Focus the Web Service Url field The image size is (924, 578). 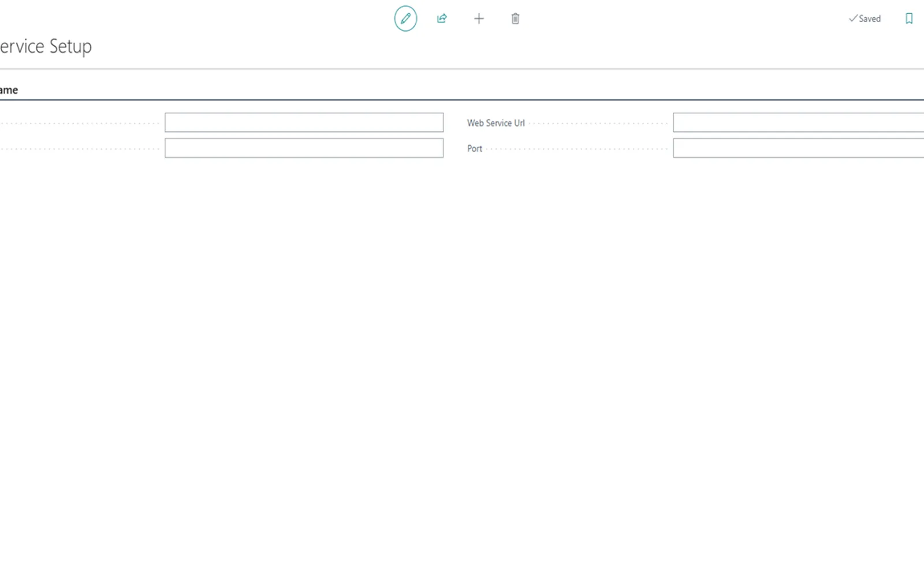(x=798, y=123)
